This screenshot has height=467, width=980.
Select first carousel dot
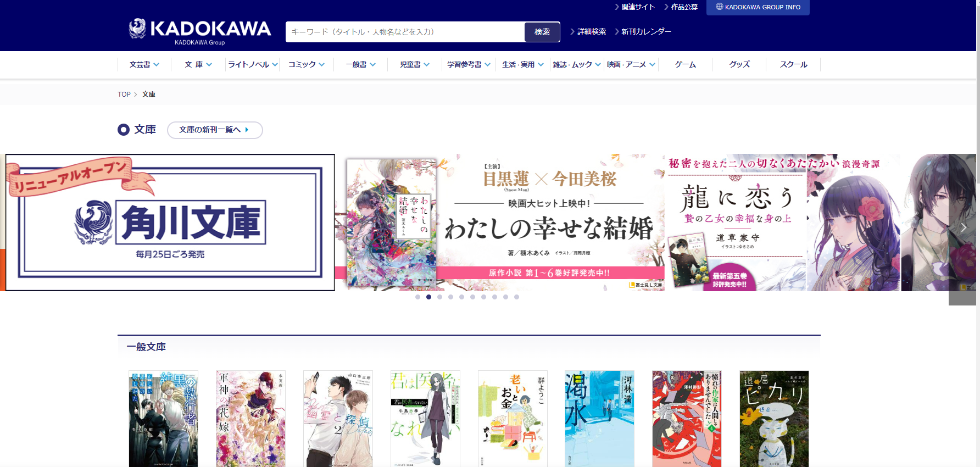(418, 297)
